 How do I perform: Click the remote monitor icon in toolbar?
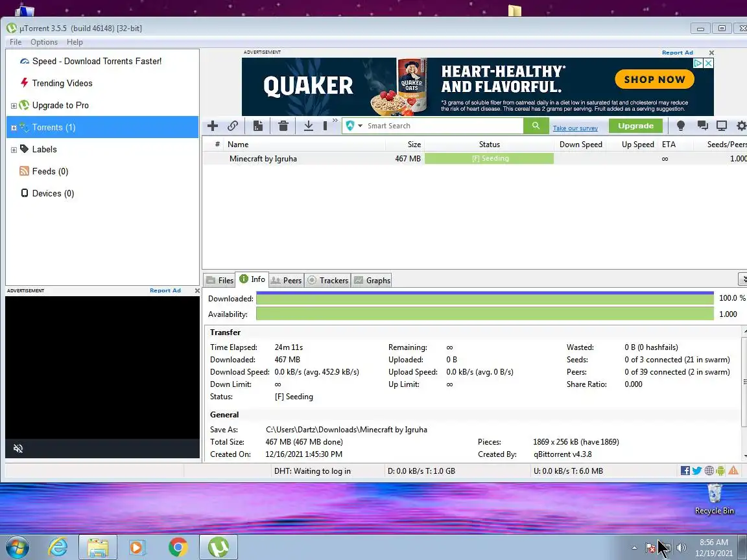click(x=722, y=126)
